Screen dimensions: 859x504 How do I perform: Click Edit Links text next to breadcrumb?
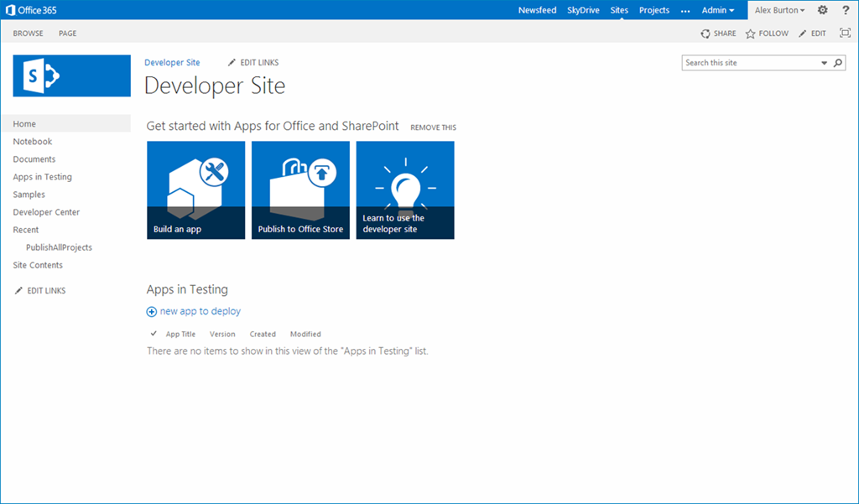tap(259, 62)
